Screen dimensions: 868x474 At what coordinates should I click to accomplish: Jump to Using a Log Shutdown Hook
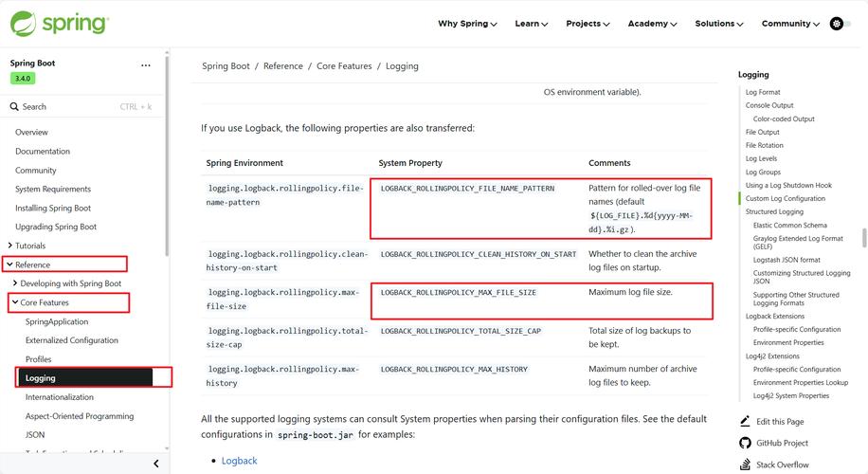coord(788,185)
